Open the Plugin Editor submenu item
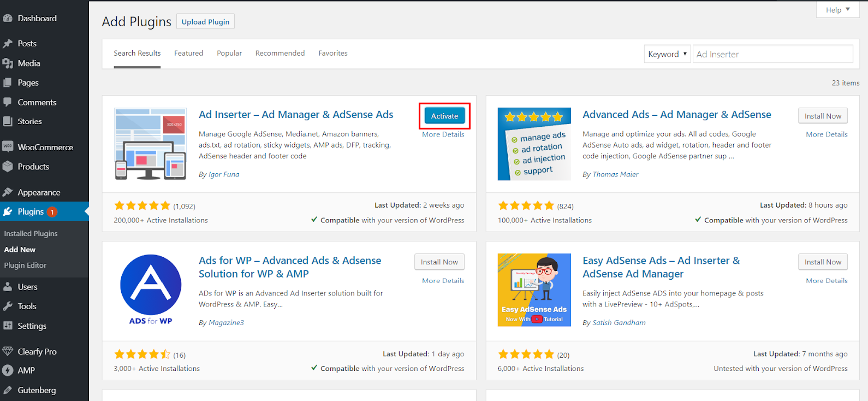The width and height of the screenshot is (868, 401). click(x=26, y=266)
